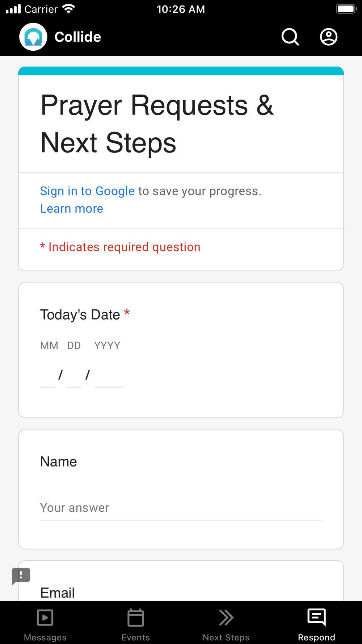Tap the Events calendar icon
The height and width of the screenshot is (644, 362).
[136, 618]
